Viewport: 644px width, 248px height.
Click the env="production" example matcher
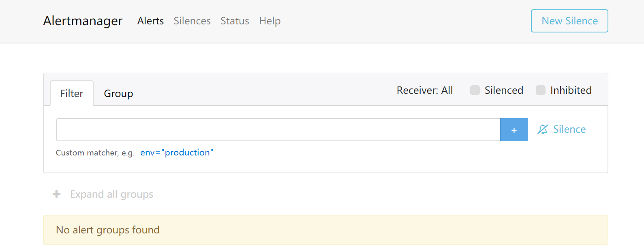pyautogui.click(x=177, y=152)
